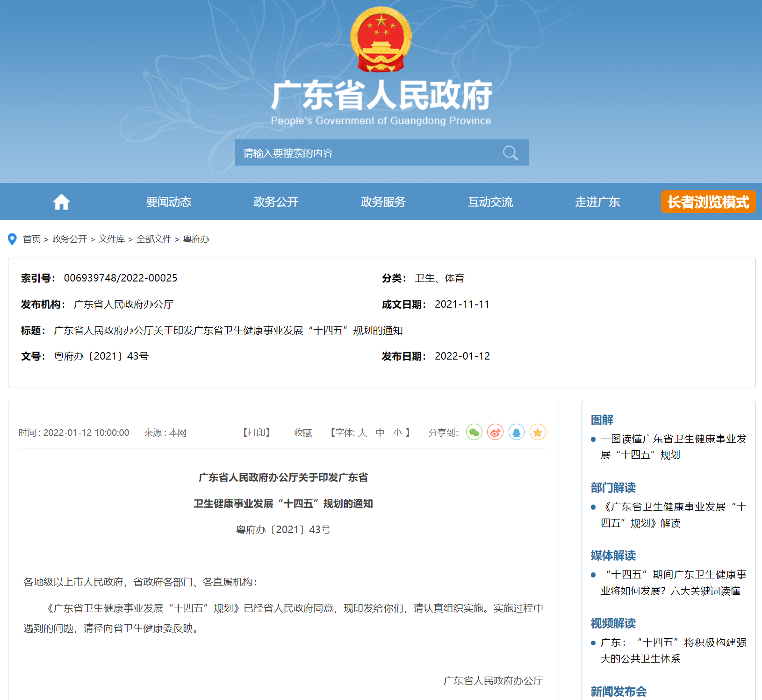Share the article to QQ
This screenshot has width=762, height=700.
(517, 432)
